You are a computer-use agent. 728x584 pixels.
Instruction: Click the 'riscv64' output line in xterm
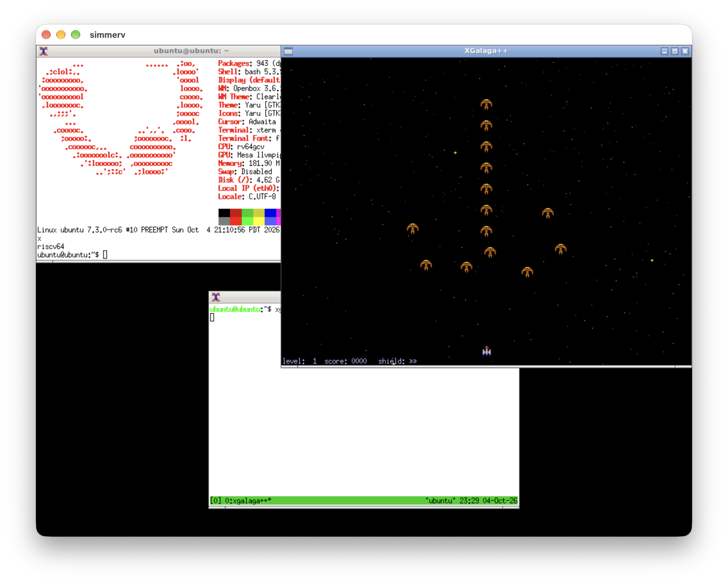(51, 247)
